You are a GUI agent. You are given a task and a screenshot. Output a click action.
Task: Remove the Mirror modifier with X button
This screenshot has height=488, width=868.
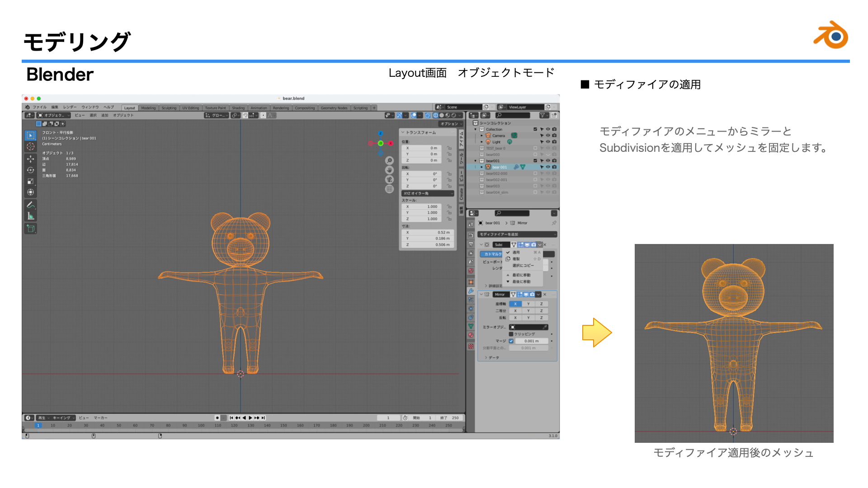pos(545,295)
